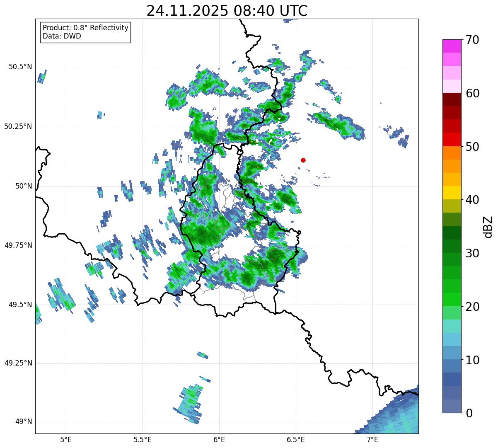The height and width of the screenshot is (448, 498).
Task: Click the dark maroon swatch just below 60
Action: click(452, 99)
